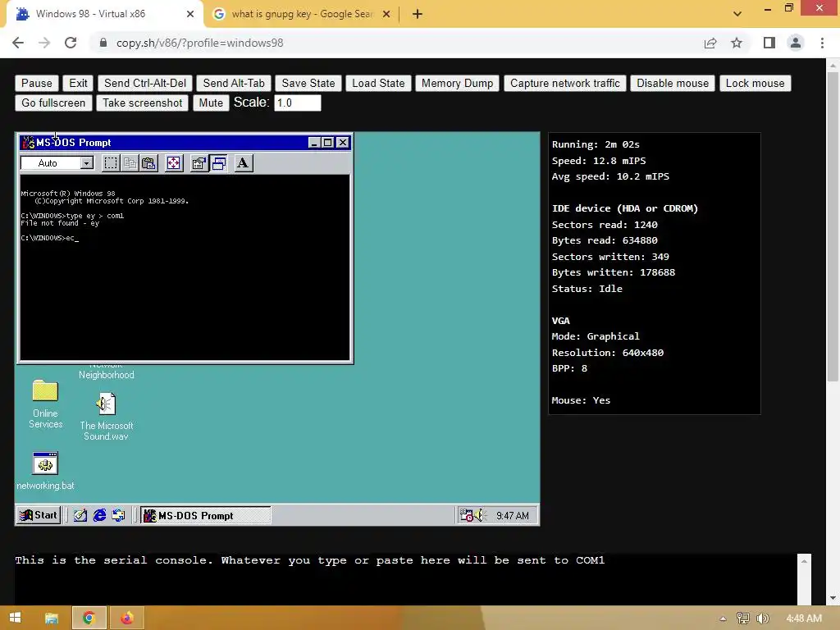Click the Scale input field

(297, 103)
